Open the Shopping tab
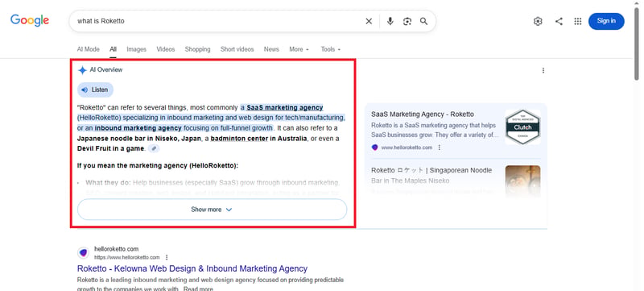 tap(197, 49)
